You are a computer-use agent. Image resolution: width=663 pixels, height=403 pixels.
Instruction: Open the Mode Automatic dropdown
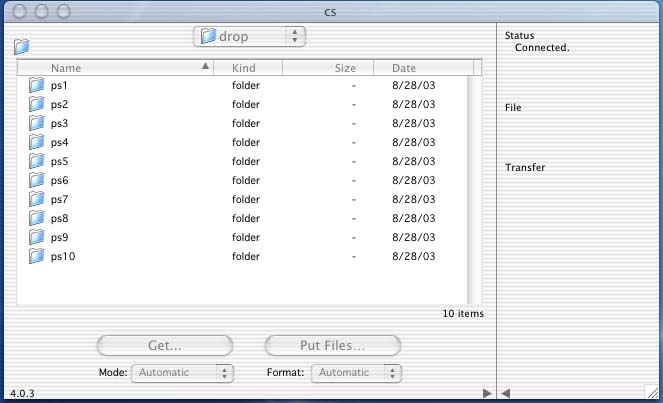click(182, 373)
